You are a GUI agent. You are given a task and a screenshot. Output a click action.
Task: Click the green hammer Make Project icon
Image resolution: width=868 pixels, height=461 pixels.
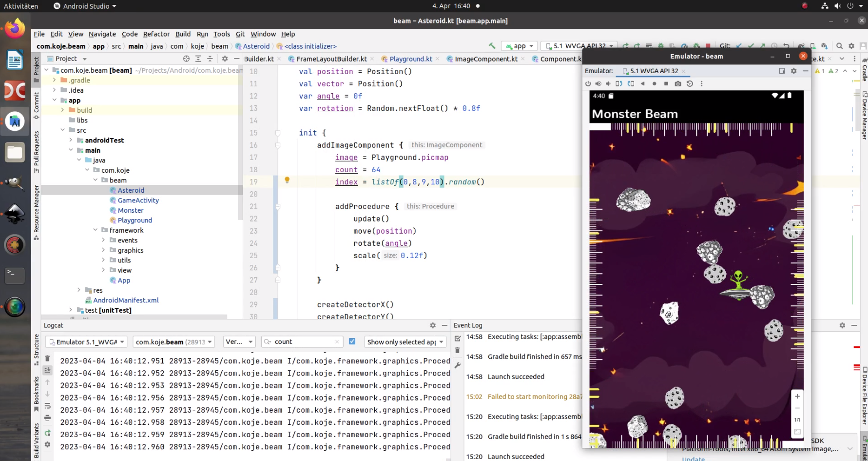pyautogui.click(x=492, y=46)
